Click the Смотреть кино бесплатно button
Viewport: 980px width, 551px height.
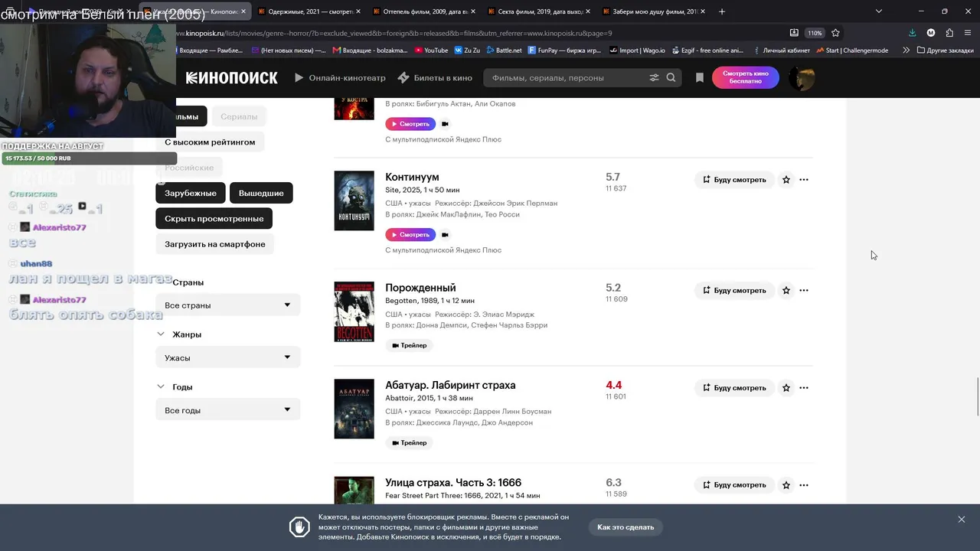coord(745,78)
